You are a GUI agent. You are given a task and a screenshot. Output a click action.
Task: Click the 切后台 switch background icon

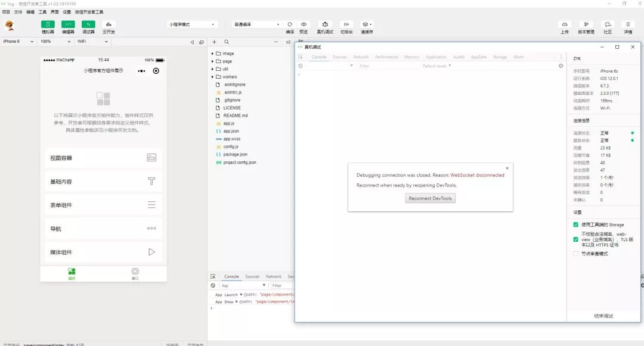point(346,24)
